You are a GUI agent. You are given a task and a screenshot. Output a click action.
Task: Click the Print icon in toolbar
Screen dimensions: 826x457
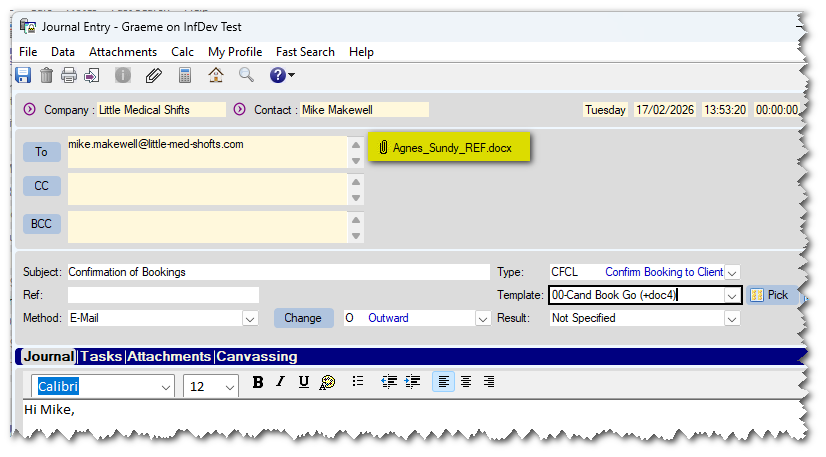click(x=68, y=75)
